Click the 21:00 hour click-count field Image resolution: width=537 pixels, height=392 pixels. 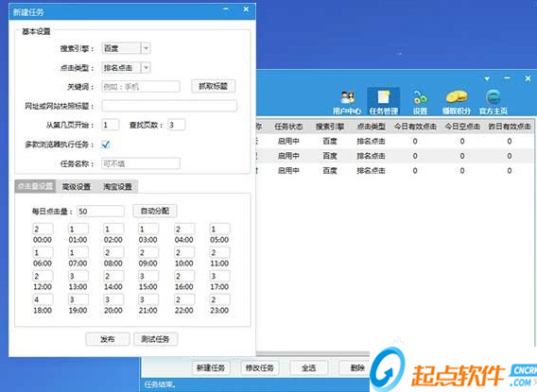coord(148,299)
